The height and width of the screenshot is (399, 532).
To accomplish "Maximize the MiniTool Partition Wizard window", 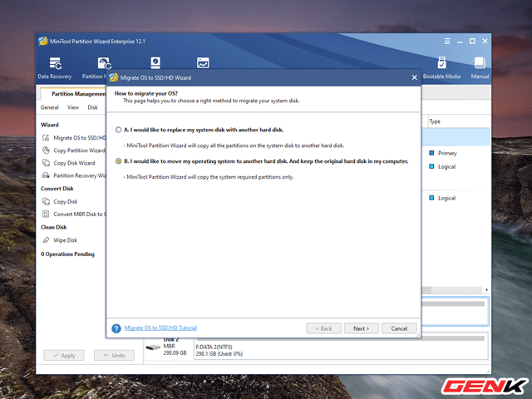I will pyautogui.click(x=472, y=41).
